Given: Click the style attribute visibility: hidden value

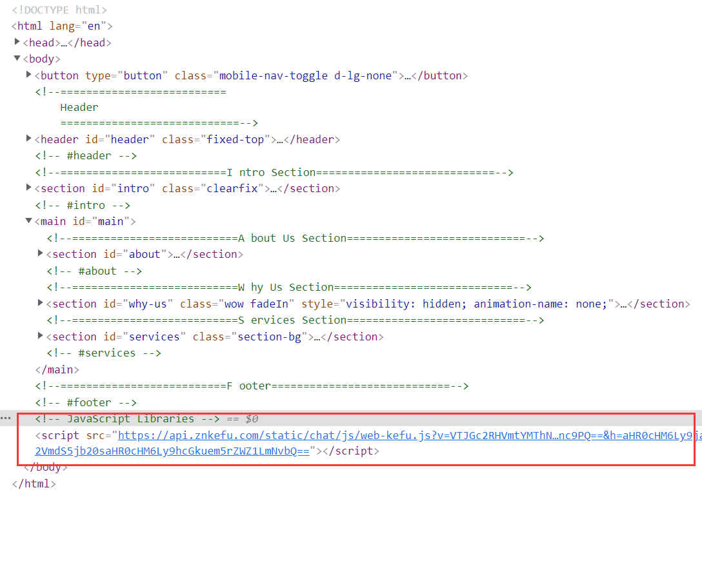Looking at the screenshot, I should point(476,304).
